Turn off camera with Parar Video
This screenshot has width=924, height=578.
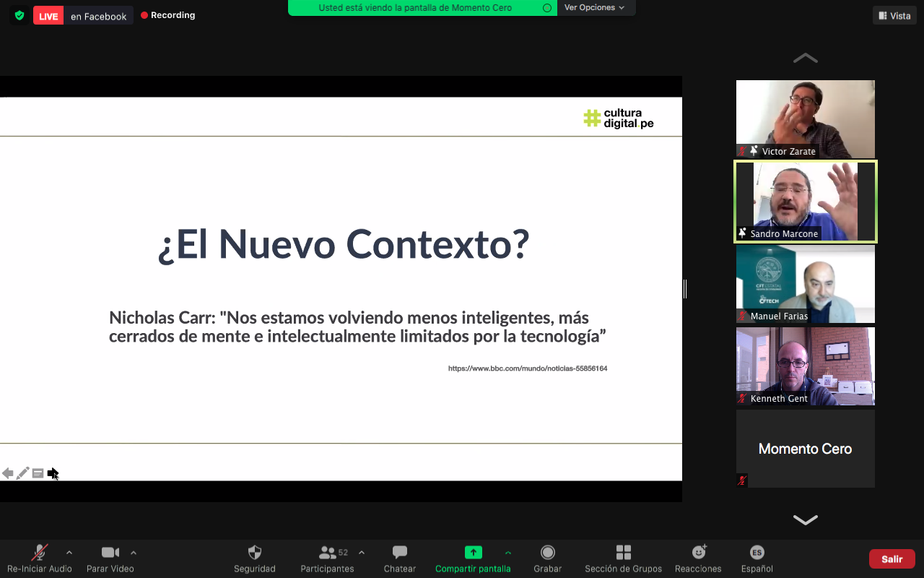110,553
